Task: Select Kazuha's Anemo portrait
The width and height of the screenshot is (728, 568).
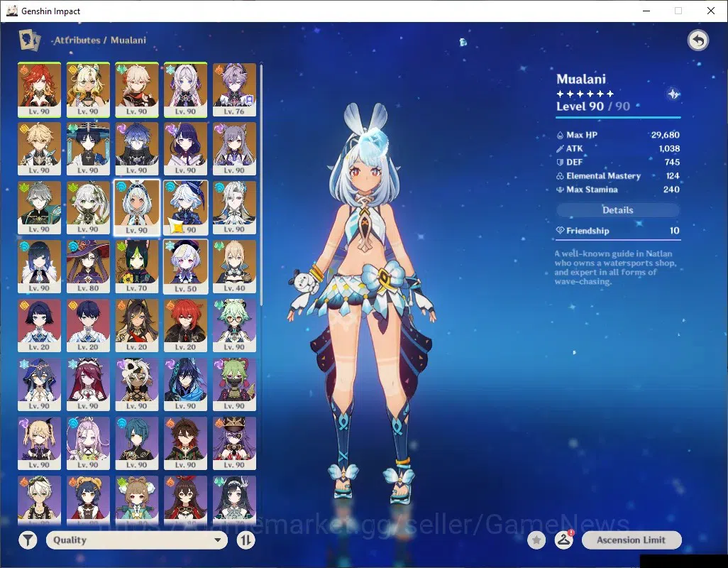Action: (x=137, y=90)
